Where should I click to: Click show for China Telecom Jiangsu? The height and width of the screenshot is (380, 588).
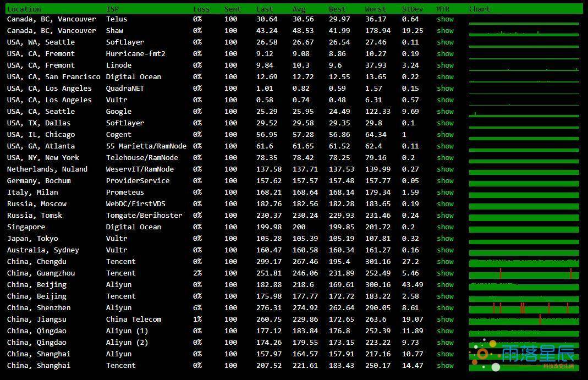click(x=445, y=320)
